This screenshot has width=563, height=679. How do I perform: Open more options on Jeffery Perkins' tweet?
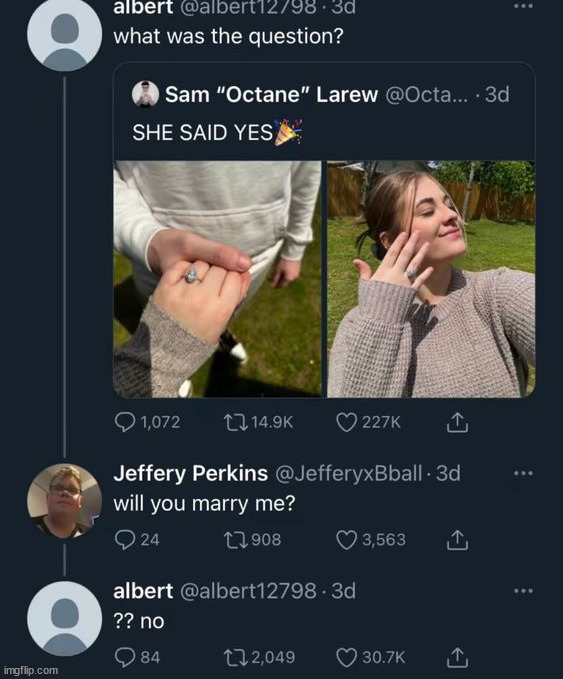tap(523, 473)
